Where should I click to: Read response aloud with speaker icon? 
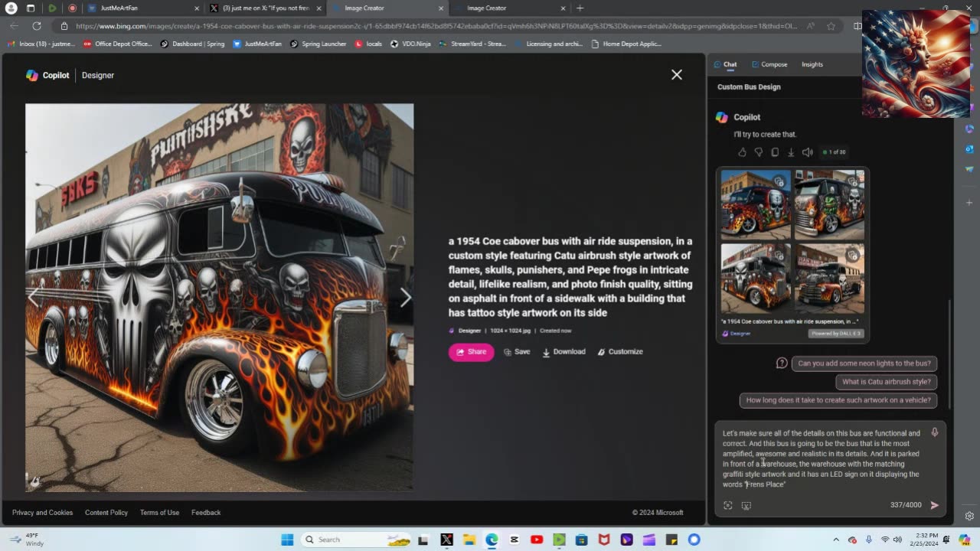tap(807, 152)
